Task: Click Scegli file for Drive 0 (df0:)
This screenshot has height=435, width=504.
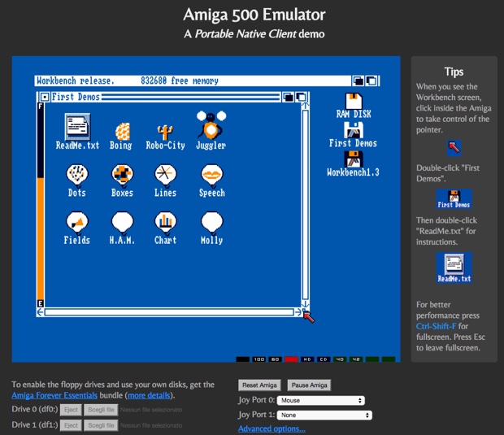Action: coord(101,410)
